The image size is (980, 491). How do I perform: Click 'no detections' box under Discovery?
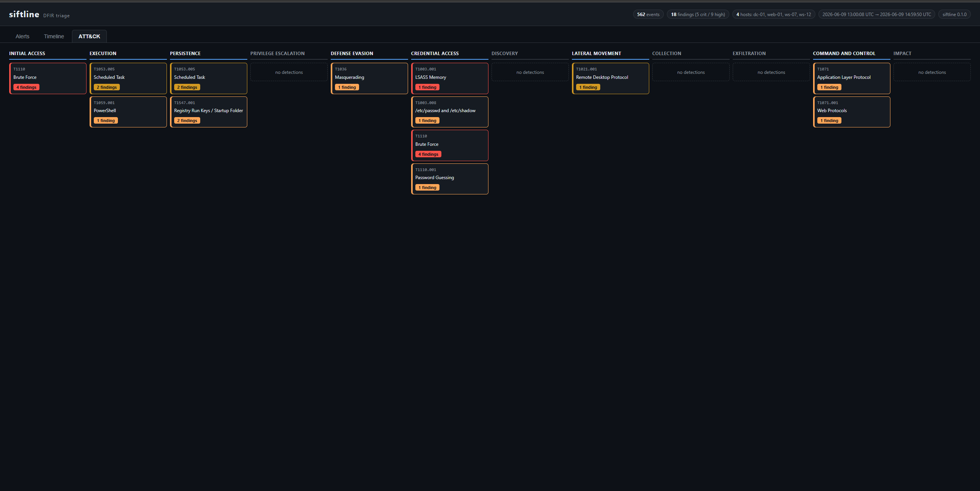530,72
